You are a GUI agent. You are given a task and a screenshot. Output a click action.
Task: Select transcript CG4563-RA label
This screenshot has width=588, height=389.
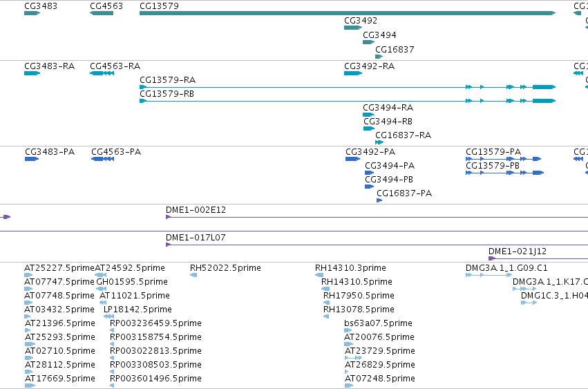click(x=115, y=66)
